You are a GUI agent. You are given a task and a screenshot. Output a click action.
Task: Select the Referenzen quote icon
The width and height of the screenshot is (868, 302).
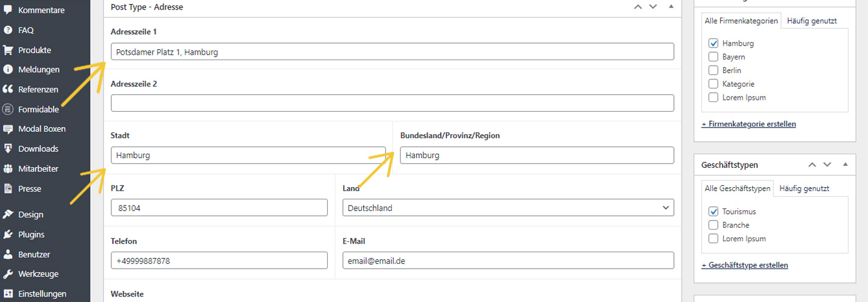[8, 89]
